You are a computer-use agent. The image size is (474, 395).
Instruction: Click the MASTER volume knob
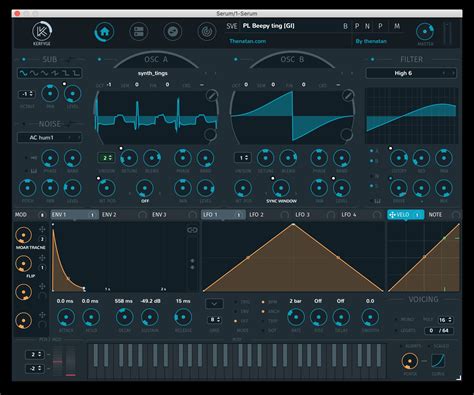pos(425,32)
